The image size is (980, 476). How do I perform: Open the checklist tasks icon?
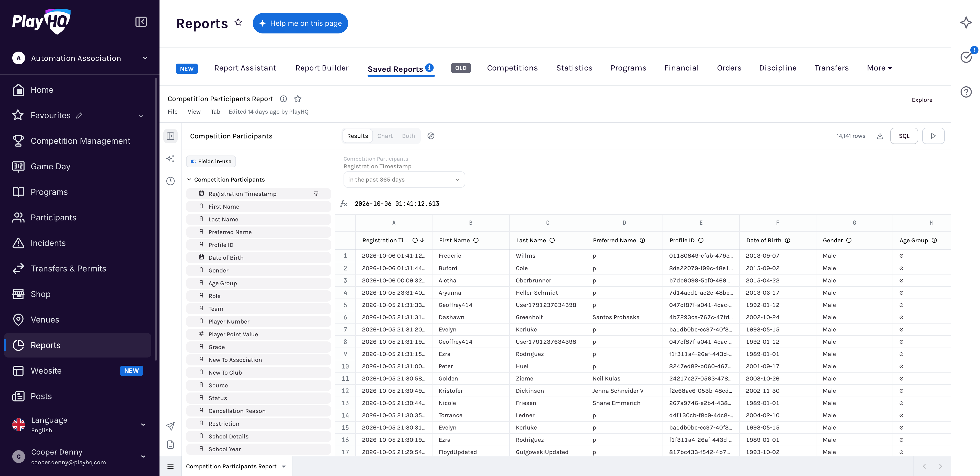coord(966,57)
